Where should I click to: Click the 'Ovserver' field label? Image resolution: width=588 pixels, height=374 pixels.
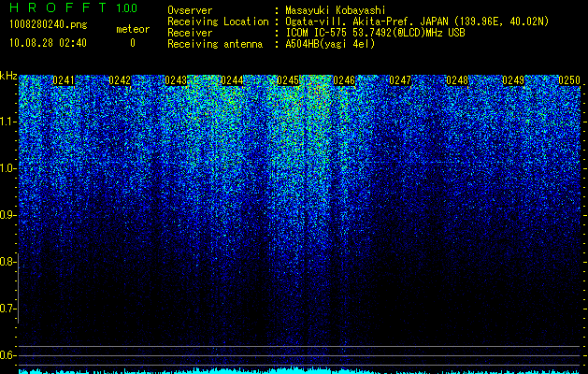pyautogui.click(x=190, y=10)
